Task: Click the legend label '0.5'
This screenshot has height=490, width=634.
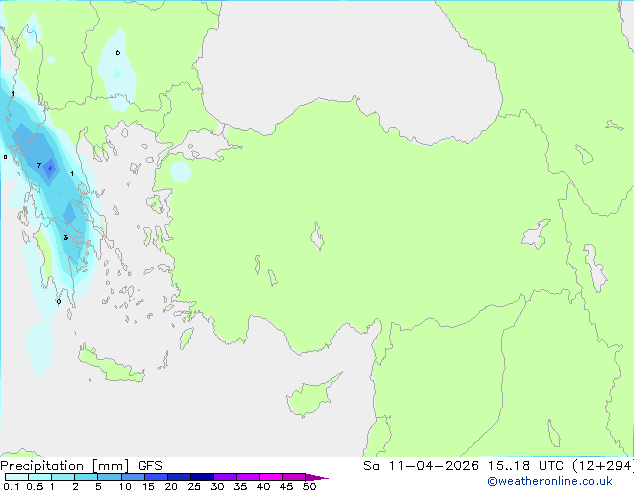Action: coord(35,486)
